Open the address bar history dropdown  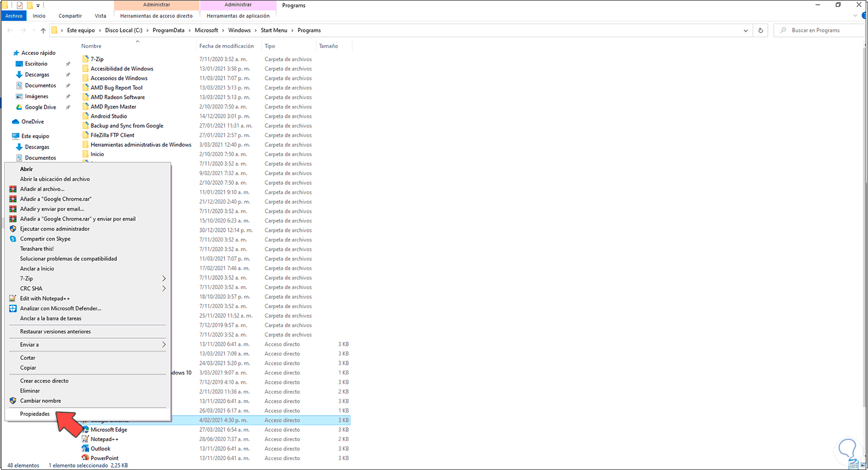coord(745,30)
